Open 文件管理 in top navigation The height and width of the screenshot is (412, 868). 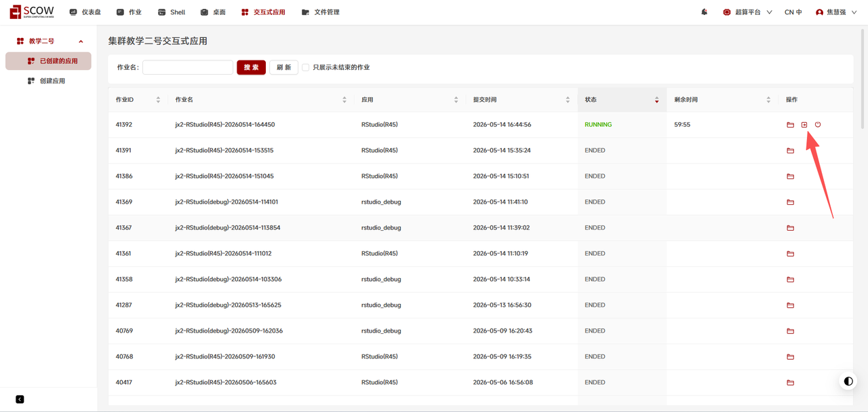click(321, 12)
